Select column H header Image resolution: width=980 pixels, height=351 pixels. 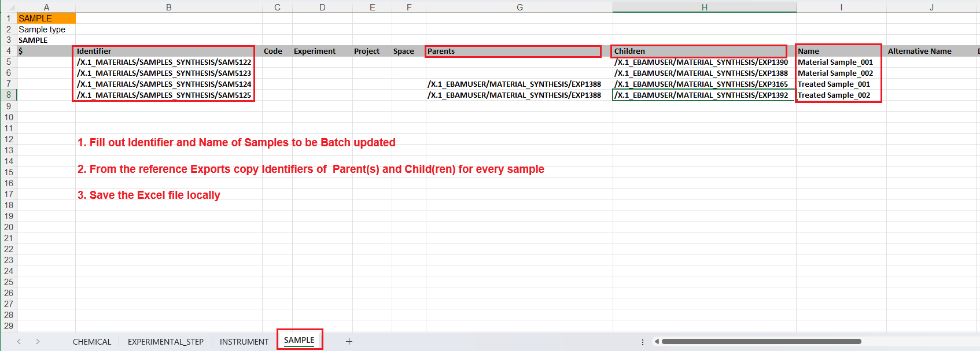pyautogui.click(x=705, y=8)
